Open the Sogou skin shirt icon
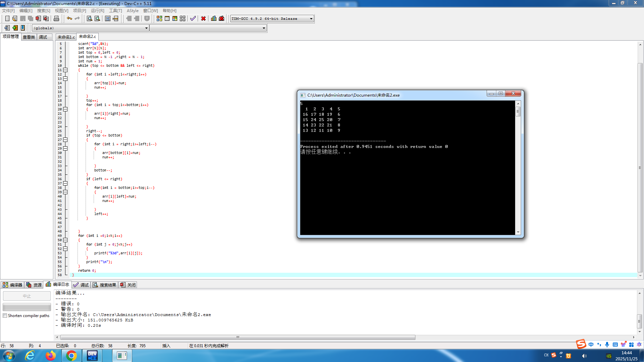 [x=623, y=345]
